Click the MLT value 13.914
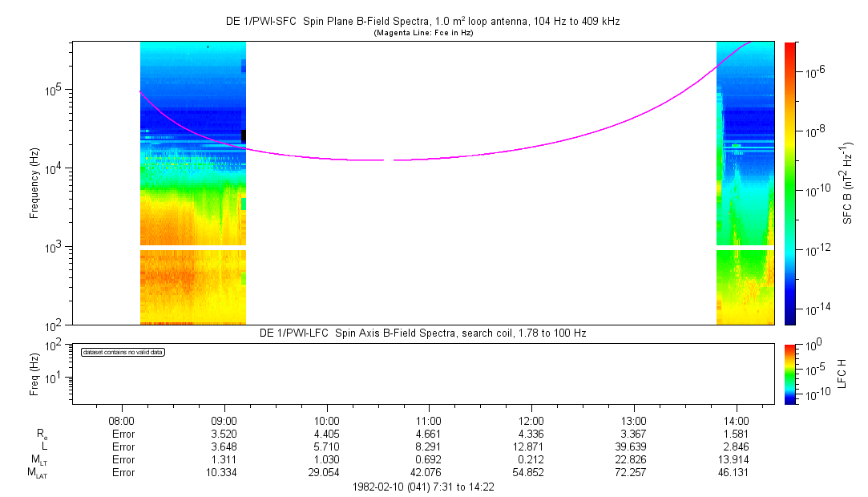868x497 pixels. pos(737,460)
